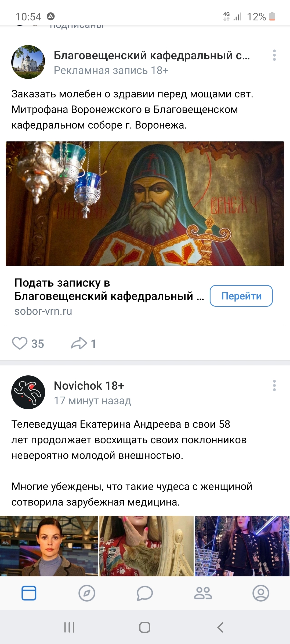The image size is (290, 644).
Task: Open the photo with the cat
Action: pos(146,546)
